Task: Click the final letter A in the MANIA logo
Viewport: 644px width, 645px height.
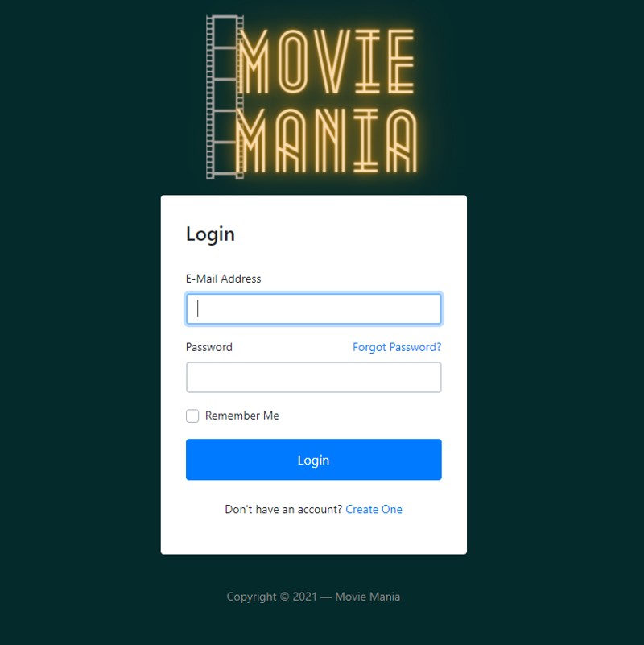Action: [402, 140]
